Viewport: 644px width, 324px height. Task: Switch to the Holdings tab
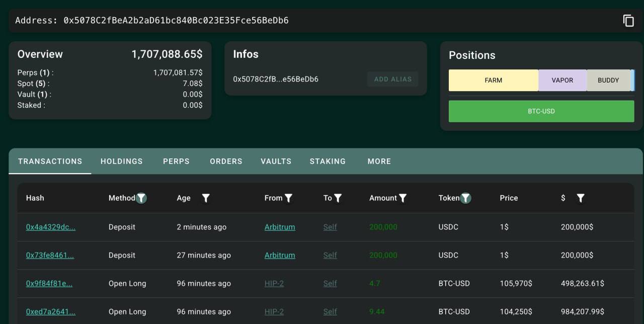point(122,161)
